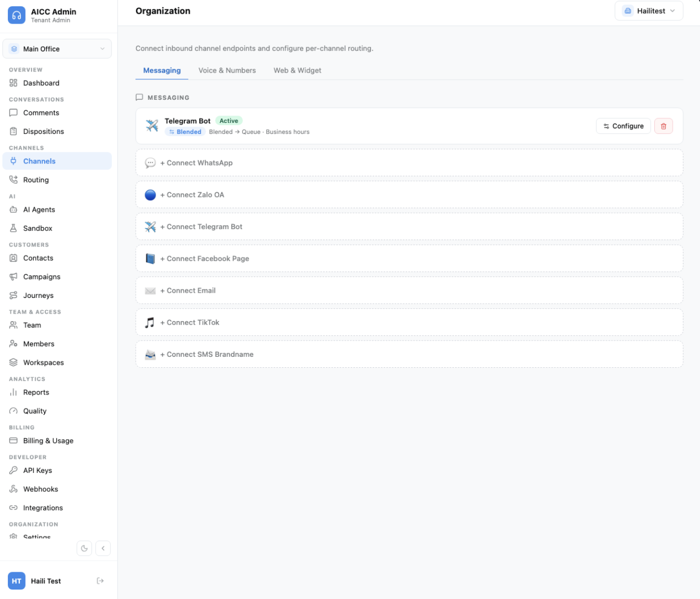Viewport: 700px width, 599px height.
Task: Toggle dark mode with the moon icon
Action: point(84,548)
